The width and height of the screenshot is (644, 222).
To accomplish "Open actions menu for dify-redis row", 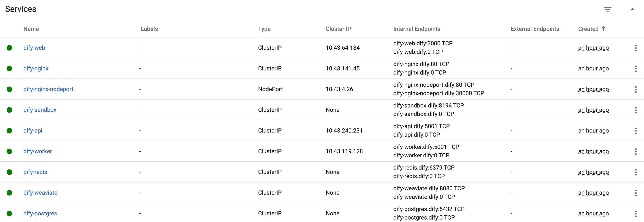I will 635,172.
